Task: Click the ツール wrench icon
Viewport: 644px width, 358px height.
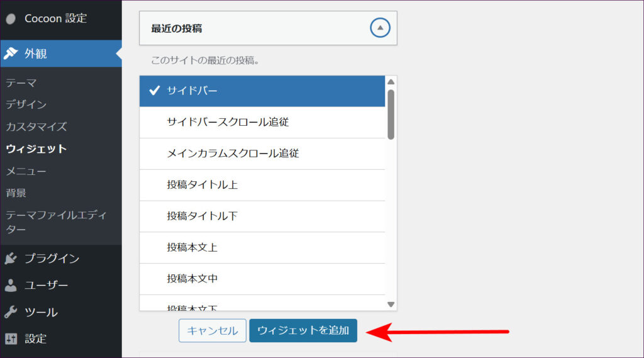Action: 11,312
